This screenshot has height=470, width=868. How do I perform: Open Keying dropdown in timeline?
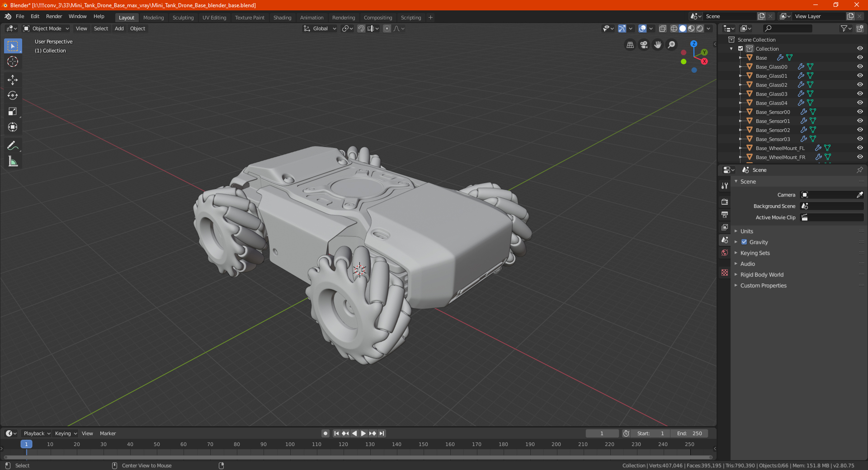(66, 433)
